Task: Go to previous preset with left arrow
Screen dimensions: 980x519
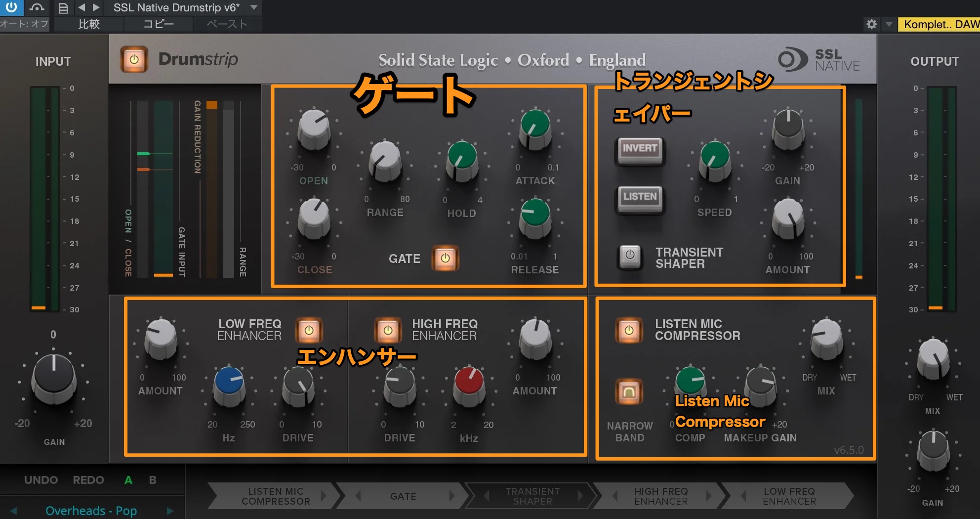Action: click(x=82, y=7)
